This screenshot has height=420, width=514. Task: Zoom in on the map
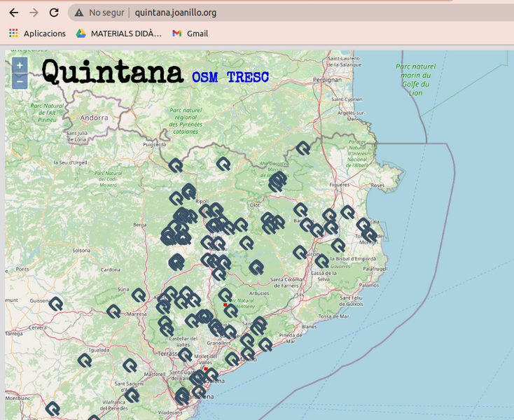tap(20, 66)
